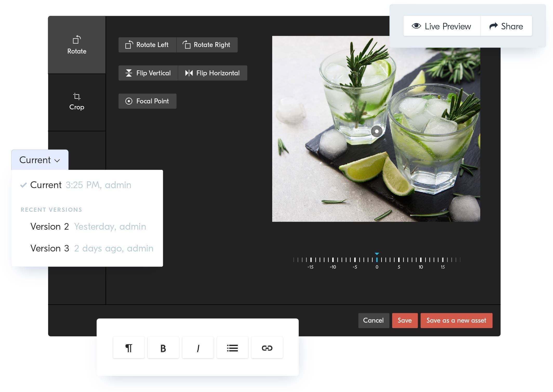Click the Rotate Left button
Screen dimensions: 553x392
(x=147, y=45)
